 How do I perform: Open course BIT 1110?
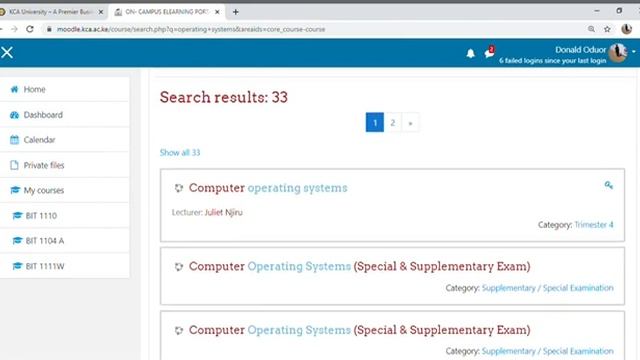click(x=65, y=216)
